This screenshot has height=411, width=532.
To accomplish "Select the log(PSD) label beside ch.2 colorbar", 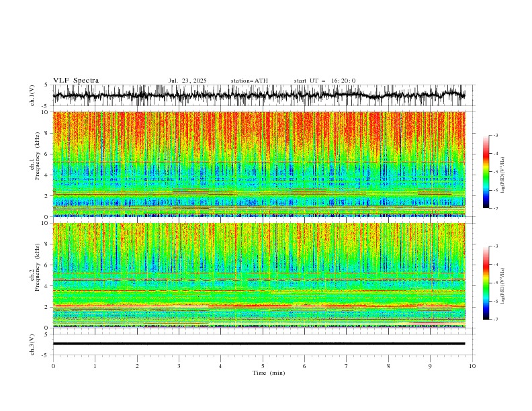I will [x=502, y=286].
